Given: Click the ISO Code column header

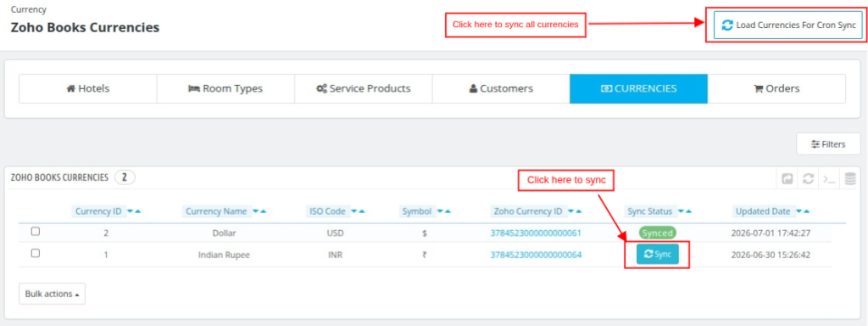Looking at the screenshot, I should click(327, 211).
